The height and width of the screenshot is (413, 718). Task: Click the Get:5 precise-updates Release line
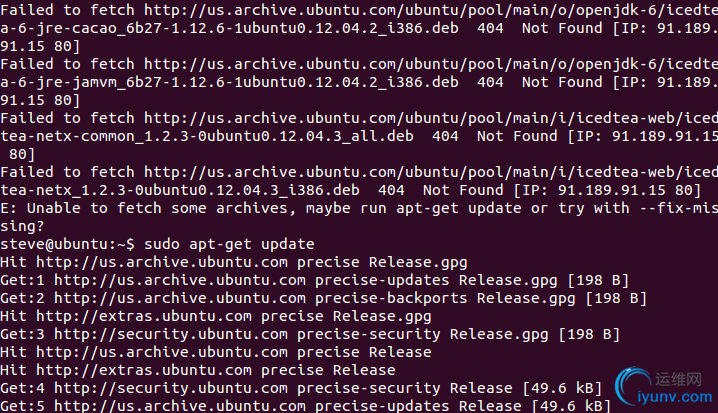tap(305, 406)
